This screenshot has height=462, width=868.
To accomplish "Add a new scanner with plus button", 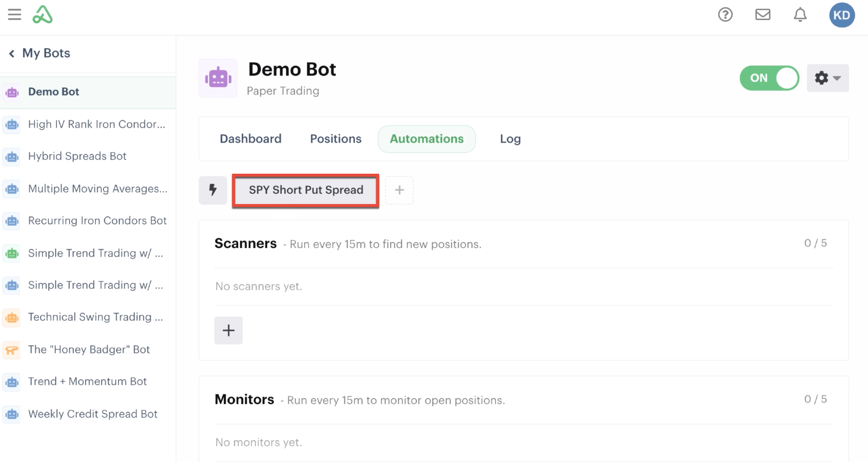I will pyautogui.click(x=228, y=330).
